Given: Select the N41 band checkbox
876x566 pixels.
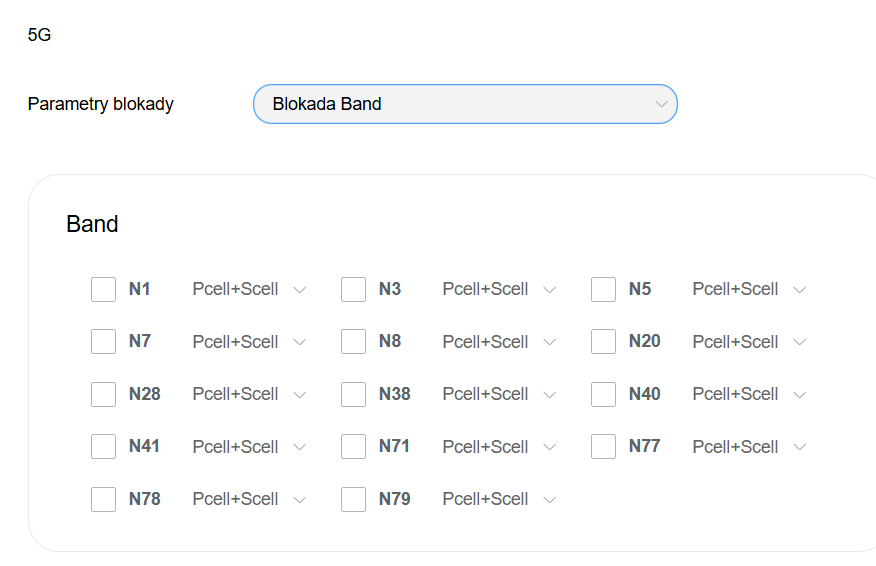Looking at the screenshot, I should coord(104,446).
